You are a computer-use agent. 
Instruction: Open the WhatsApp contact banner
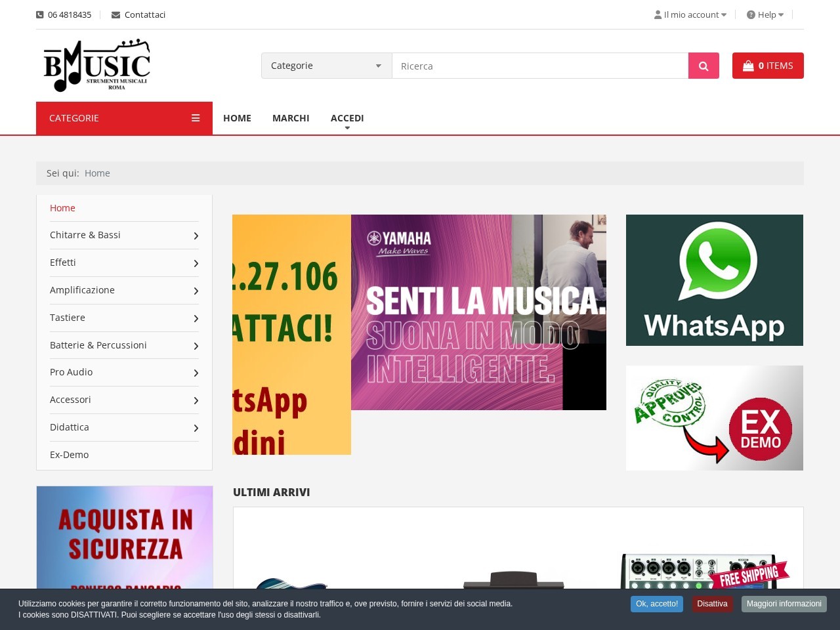pos(714,280)
